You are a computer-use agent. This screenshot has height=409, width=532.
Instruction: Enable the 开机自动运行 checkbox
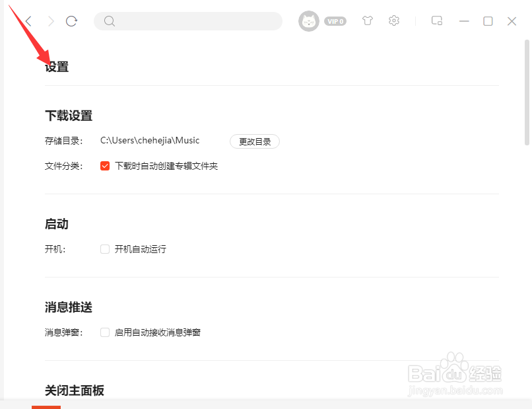pyautogui.click(x=104, y=249)
